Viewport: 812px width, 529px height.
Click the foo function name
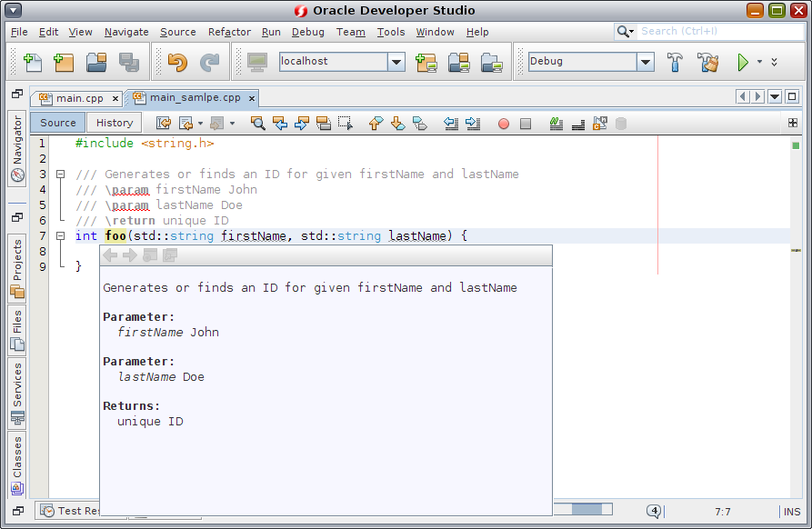[115, 236]
